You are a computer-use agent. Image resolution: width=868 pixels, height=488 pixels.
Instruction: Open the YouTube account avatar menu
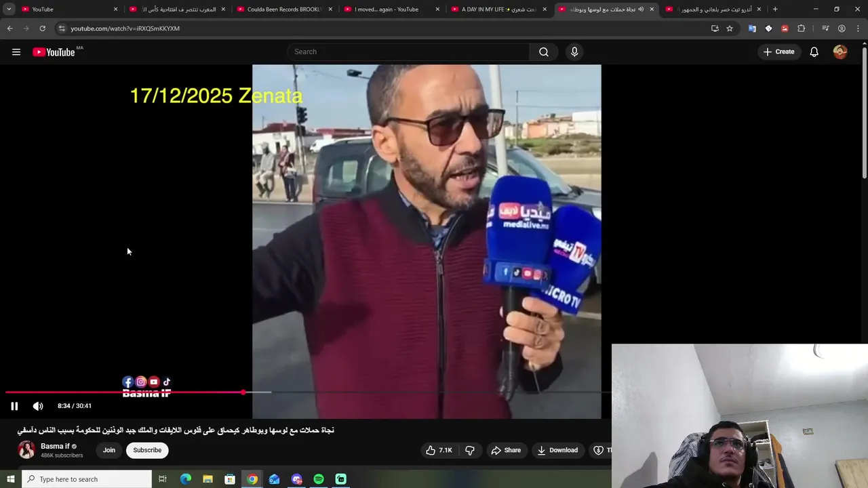pyautogui.click(x=840, y=52)
